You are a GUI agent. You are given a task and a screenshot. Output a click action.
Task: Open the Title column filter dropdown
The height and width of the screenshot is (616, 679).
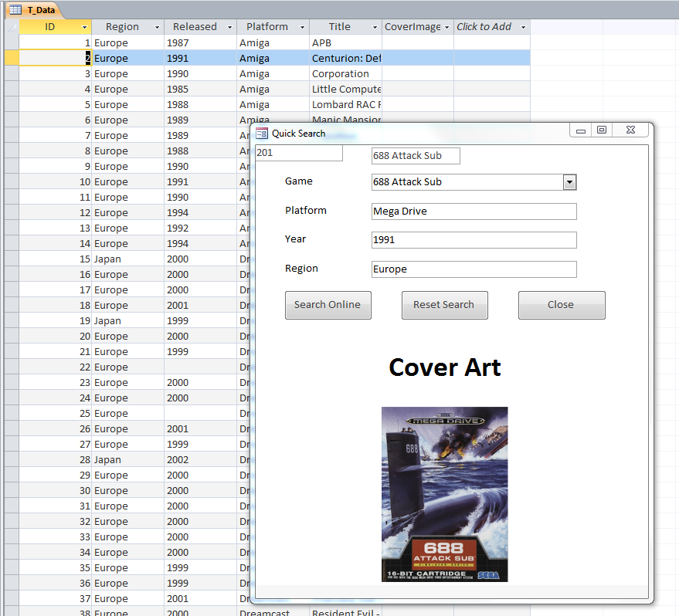click(375, 27)
